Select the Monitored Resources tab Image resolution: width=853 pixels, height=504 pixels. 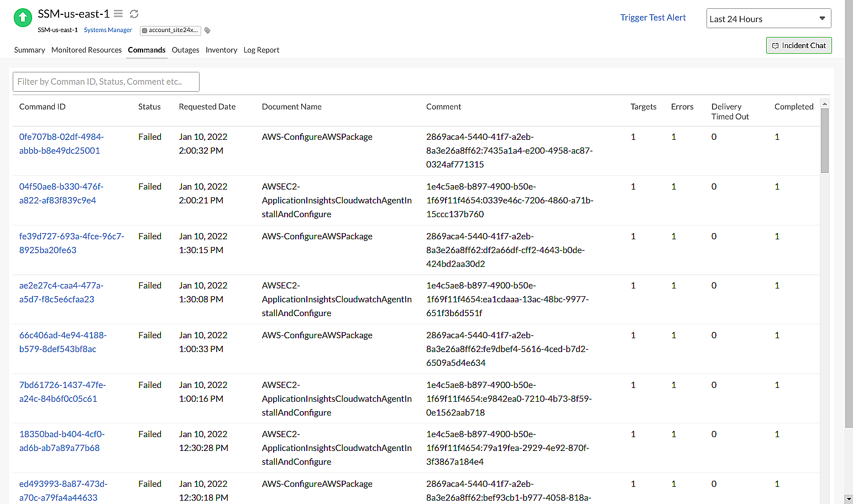[x=86, y=50]
